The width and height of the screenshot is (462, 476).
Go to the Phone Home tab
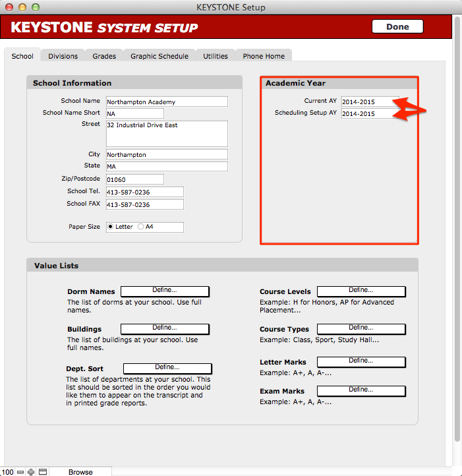[x=264, y=56]
